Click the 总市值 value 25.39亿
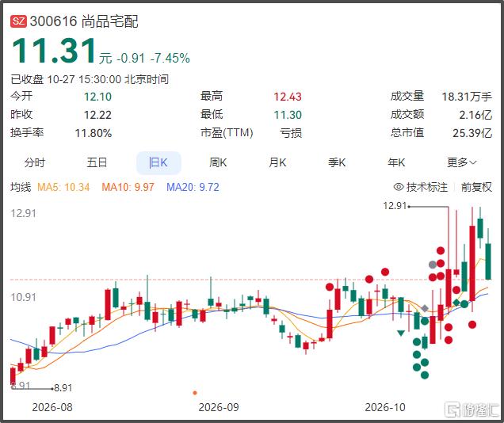504x423 pixels. click(472, 133)
